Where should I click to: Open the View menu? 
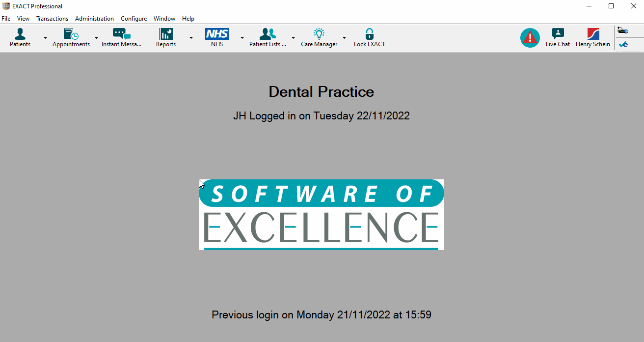(x=23, y=19)
